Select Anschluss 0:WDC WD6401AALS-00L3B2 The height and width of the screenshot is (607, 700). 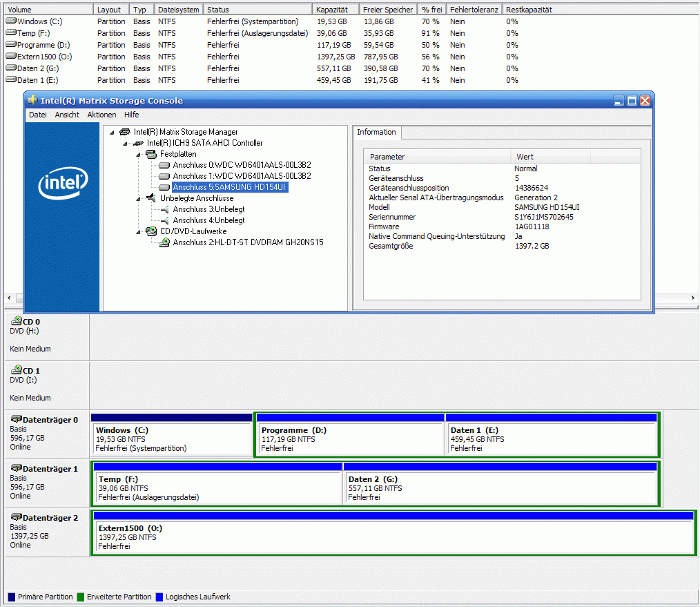[x=242, y=165]
